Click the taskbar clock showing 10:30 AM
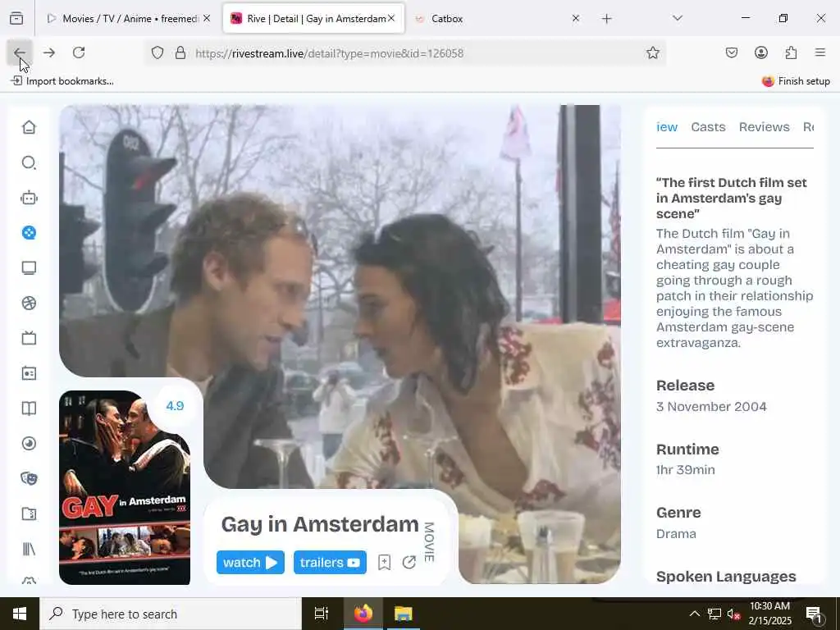Screen dimensions: 840x630 click(769, 614)
